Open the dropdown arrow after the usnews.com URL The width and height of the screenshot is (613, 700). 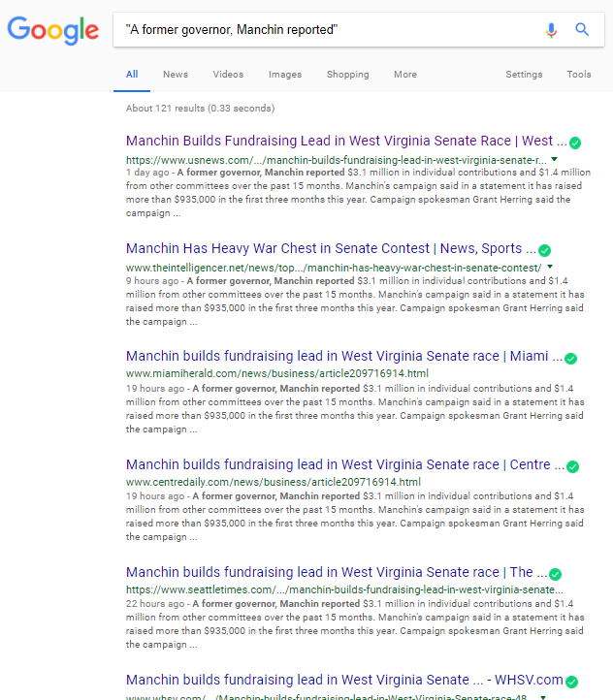click(x=554, y=159)
